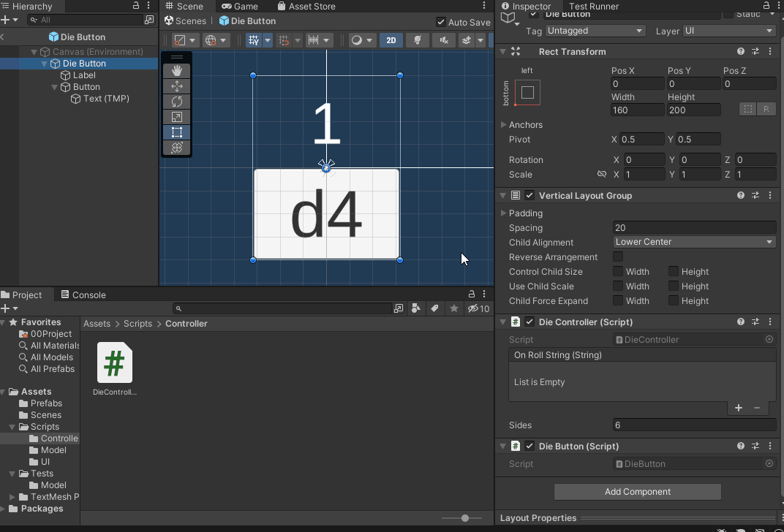Disable the Die Controller script checkbox

(x=529, y=322)
